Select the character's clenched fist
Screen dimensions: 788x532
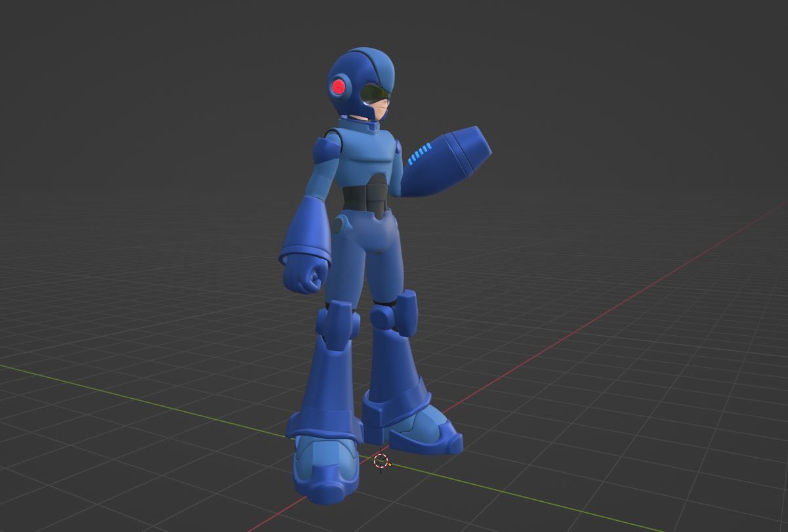pyautogui.click(x=304, y=272)
